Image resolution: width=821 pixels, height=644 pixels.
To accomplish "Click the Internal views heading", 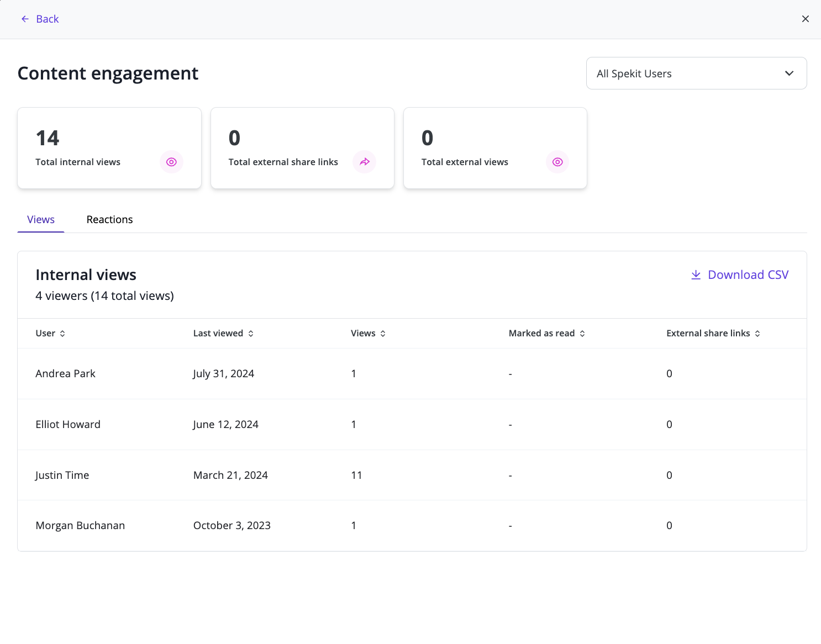I will pos(86,275).
